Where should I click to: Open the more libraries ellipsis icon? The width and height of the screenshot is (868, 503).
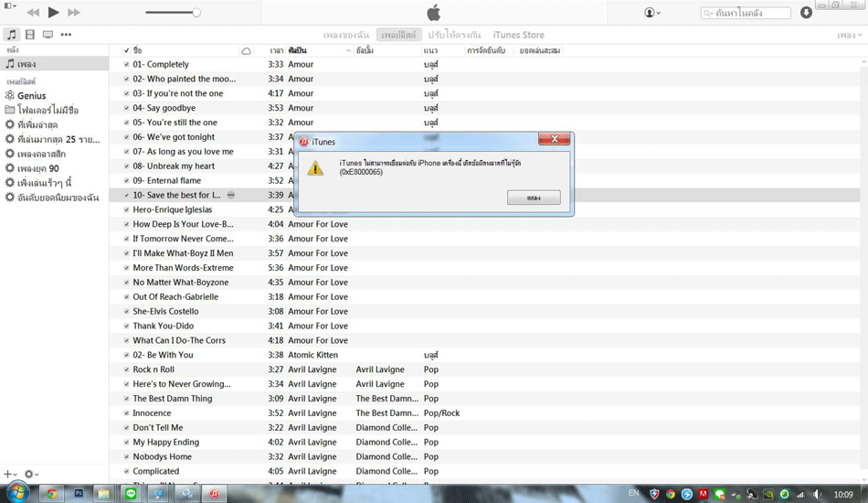(x=66, y=35)
